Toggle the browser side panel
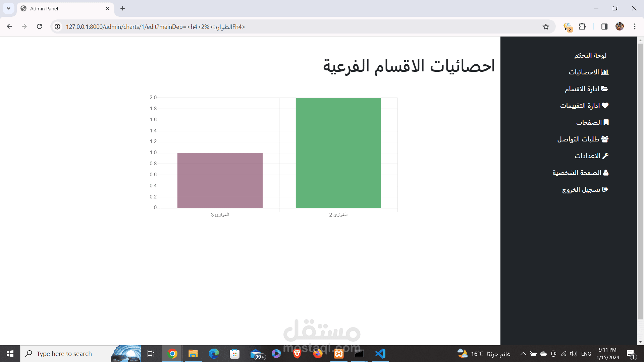The width and height of the screenshot is (644, 362). point(604,27)
